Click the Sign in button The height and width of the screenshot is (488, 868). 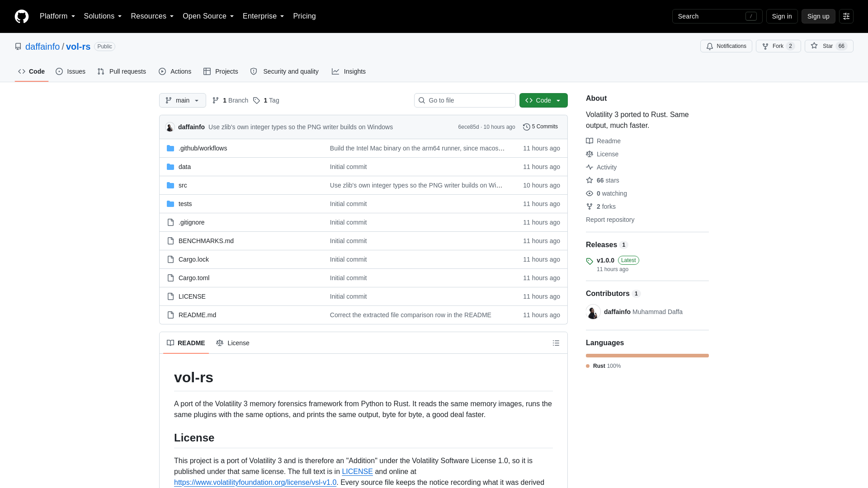point(782,16)
